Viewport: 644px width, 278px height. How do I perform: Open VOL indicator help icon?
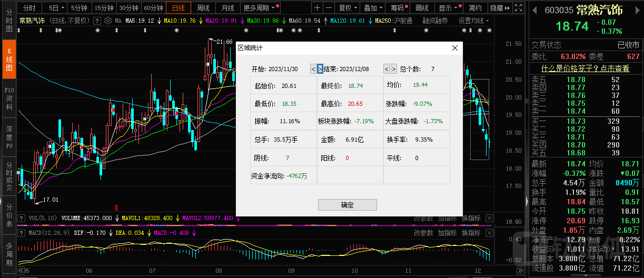[x=21, y=218]
